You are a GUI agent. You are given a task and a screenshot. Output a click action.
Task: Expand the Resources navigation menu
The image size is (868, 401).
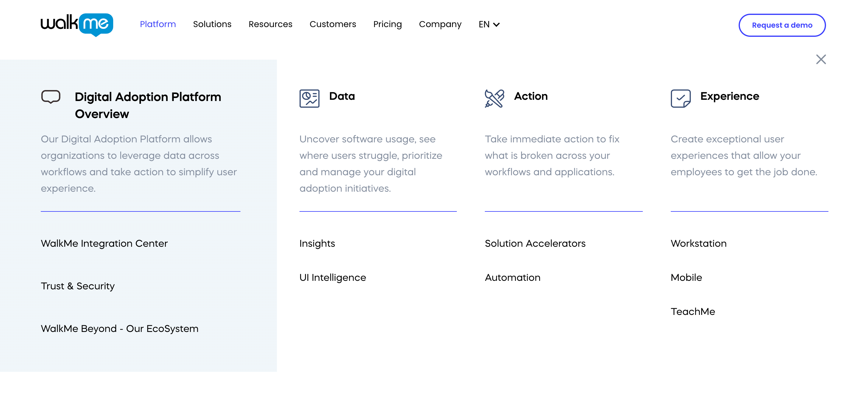coord(270,24)
